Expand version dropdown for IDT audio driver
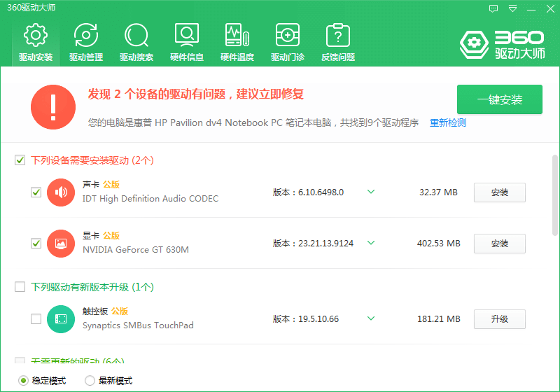The image size is (560, 392). point(371,192)
